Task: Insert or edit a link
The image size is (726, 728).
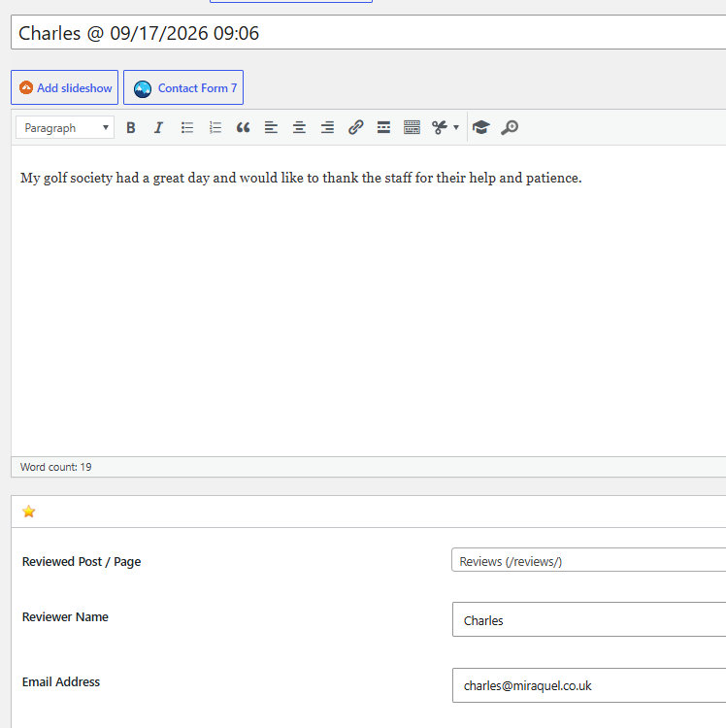Action: (355, 127)
